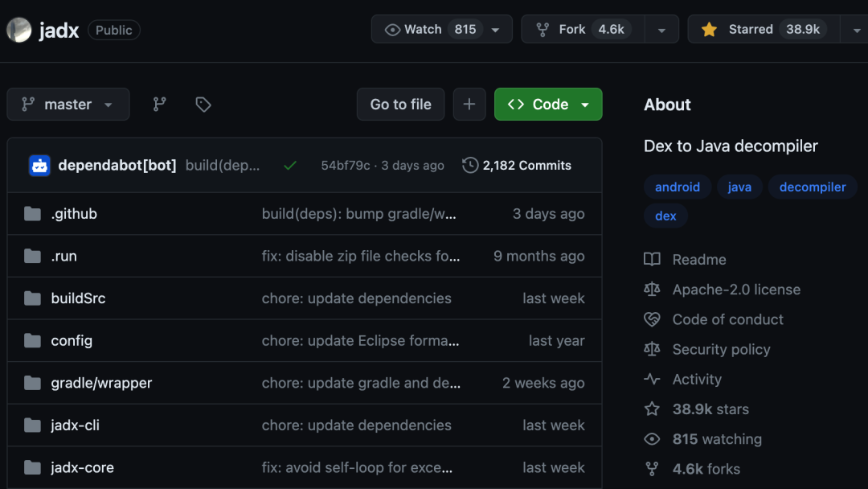The width and height of the screenshot is (868, 489).
Task: Open the 2,182 Commits history link
Action: [x=526, y=165]
